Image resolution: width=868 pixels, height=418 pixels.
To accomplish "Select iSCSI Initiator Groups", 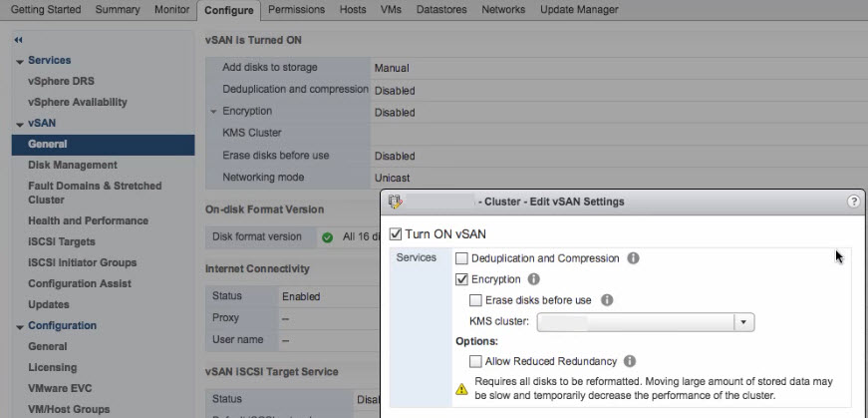I will tap(82, 262).
